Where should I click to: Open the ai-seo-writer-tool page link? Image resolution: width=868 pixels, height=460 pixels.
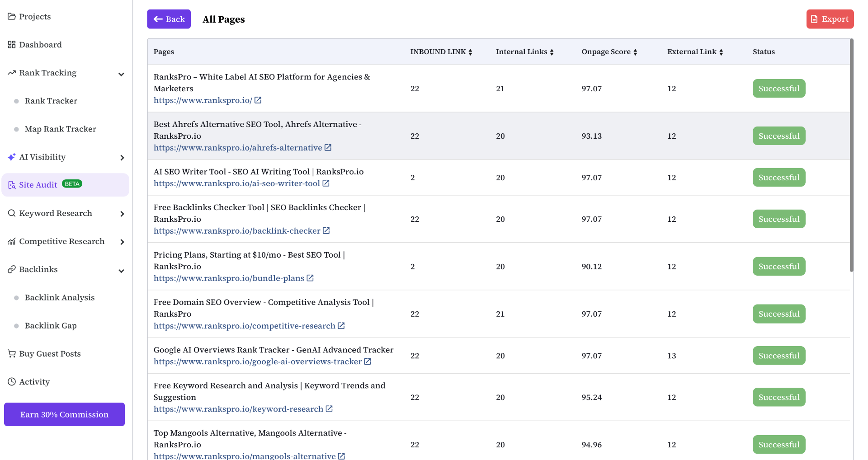tap(236, 183)
